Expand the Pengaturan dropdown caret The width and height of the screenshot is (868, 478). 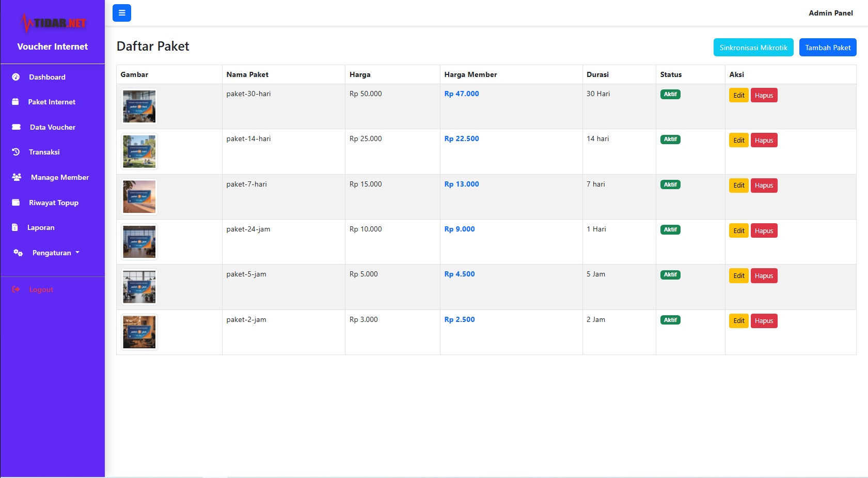77,253
